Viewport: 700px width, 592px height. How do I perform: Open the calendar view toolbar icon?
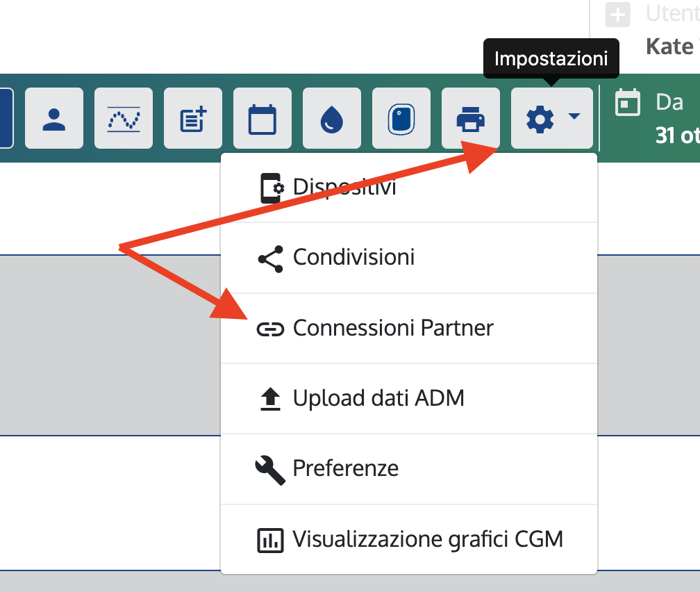pos(262,118)
